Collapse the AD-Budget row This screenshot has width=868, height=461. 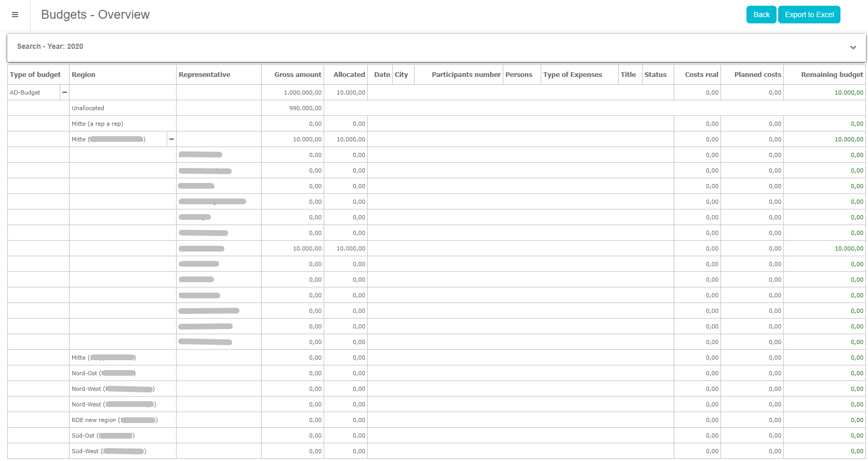point(64,93)
